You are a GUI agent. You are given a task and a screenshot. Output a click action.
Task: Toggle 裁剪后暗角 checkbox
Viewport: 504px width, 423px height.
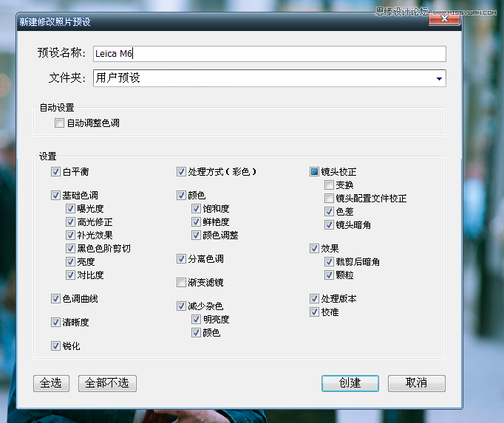point(329,262)
